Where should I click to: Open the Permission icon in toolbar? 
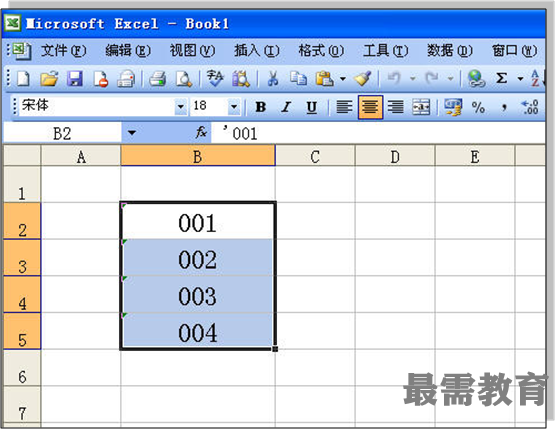(x=101, y=78)
